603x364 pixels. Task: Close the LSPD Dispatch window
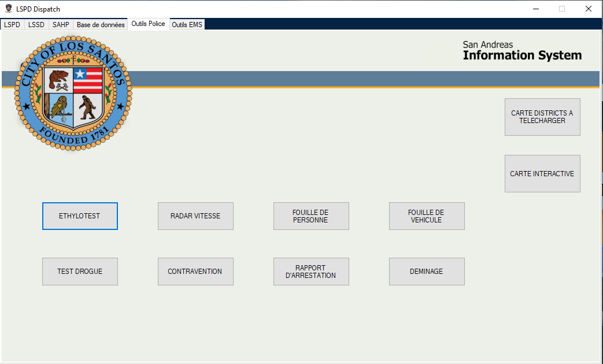coord(589,9)
